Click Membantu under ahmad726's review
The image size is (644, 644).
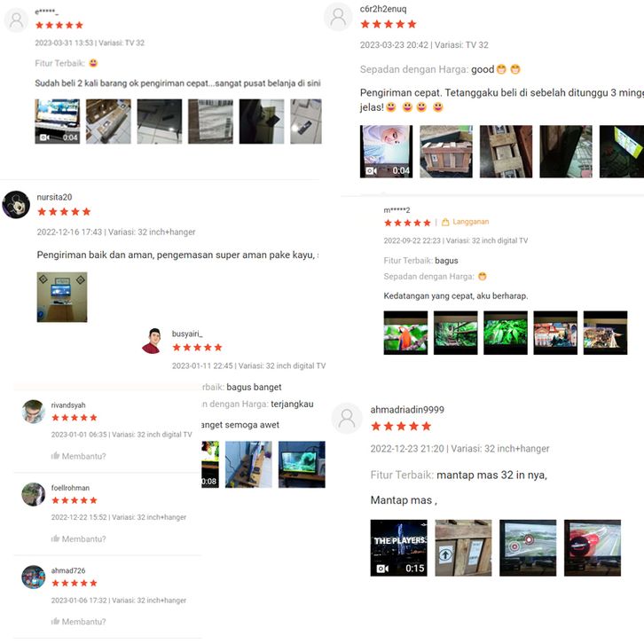coord(78,622)
